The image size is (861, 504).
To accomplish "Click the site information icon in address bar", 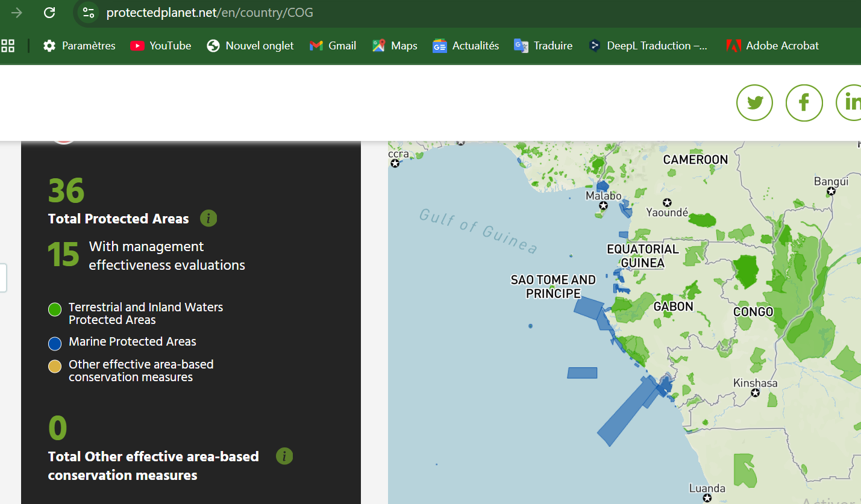I will (x=89, y=13).
